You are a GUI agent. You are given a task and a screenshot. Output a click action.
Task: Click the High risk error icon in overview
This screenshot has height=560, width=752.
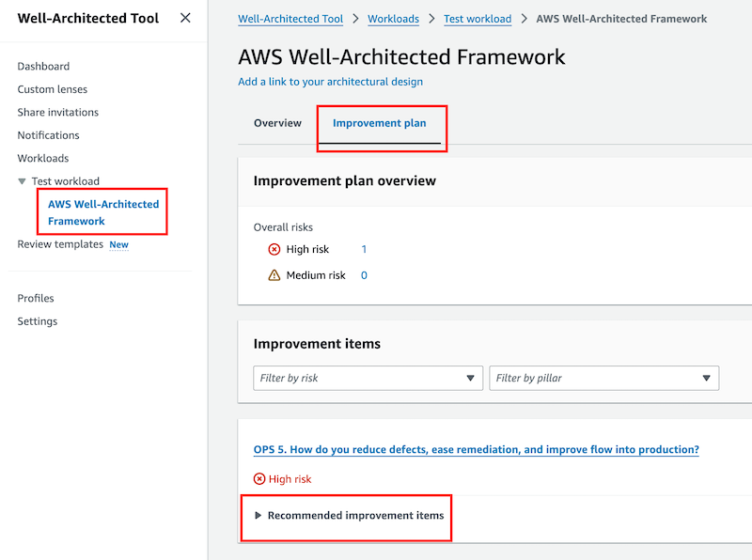(x=274, y=249)
